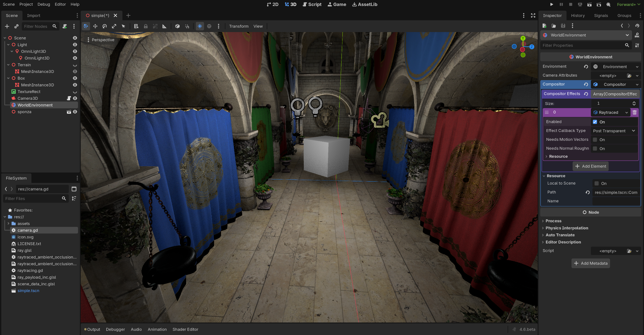Lock the selected node with padlock icon
The width and height of the screenshot is (644, 335).
(x=146, y=26)
